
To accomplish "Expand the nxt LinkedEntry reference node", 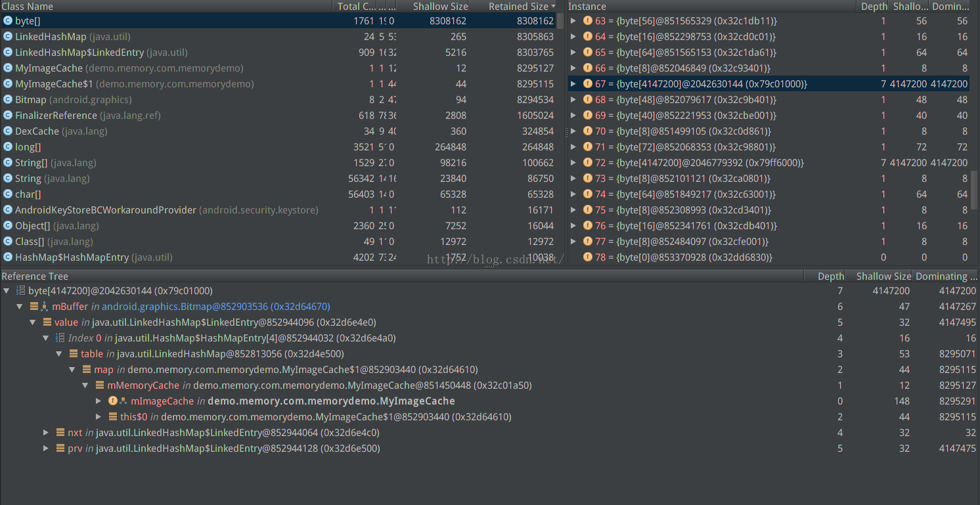I will coord(46,433).
